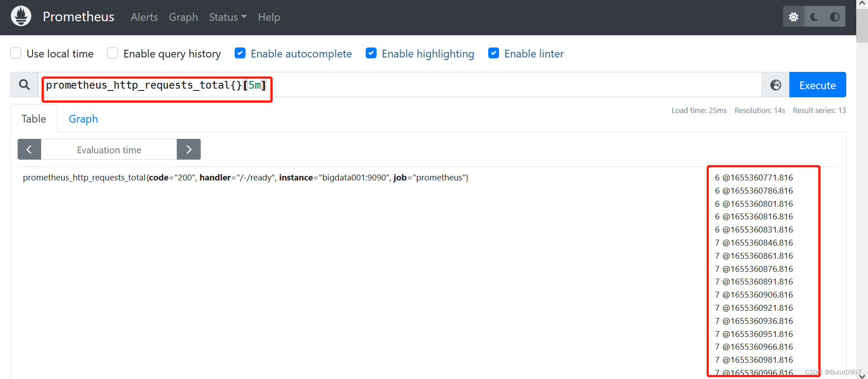Image resolution: width=868 pixels, height=379 pixels.
Task: Click sample value 7 @1655360891.816
Action: point(754,282)
